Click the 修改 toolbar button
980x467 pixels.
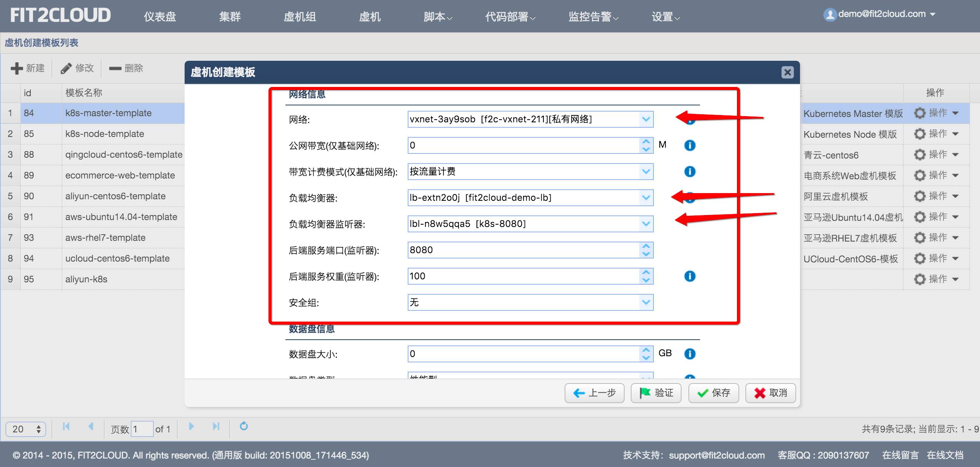coord(77,68)
